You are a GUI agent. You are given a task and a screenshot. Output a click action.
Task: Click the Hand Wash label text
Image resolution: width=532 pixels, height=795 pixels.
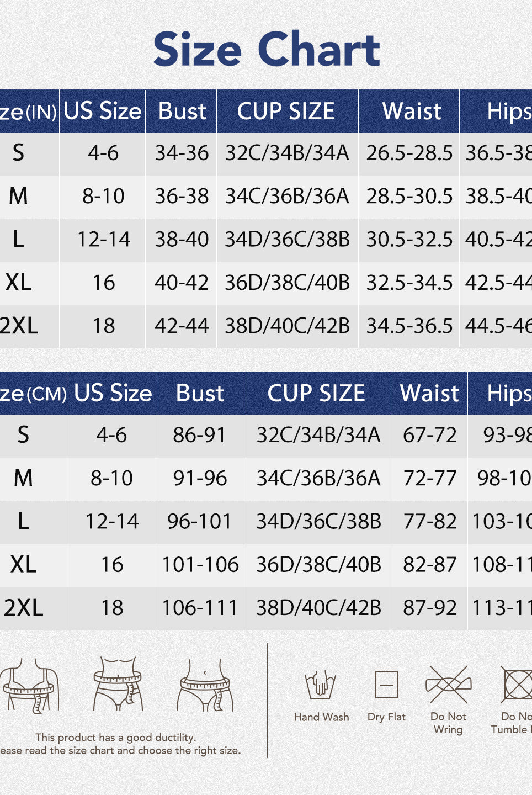[x=321, y=717]
